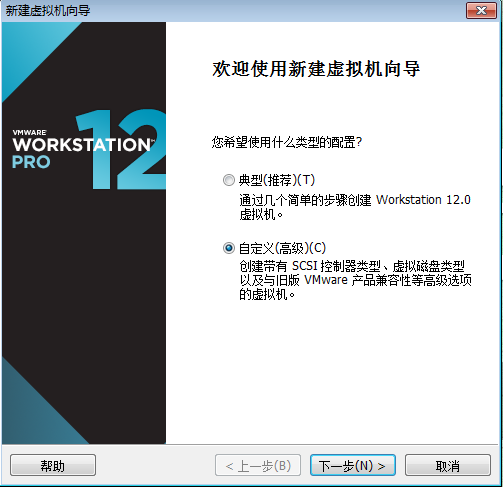
Task: Select the 典型(推荐) radio button
Action: [229, 180]
